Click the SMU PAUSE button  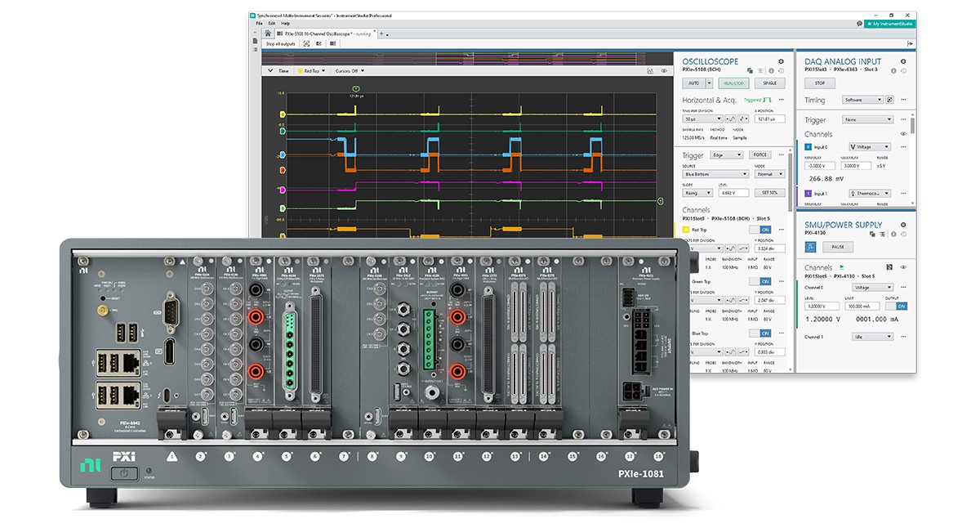point(838,247)
